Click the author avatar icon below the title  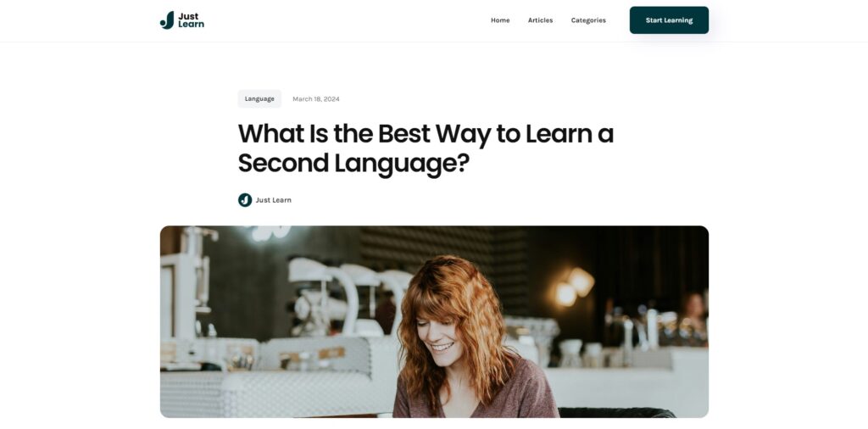[x=245, y=200]
